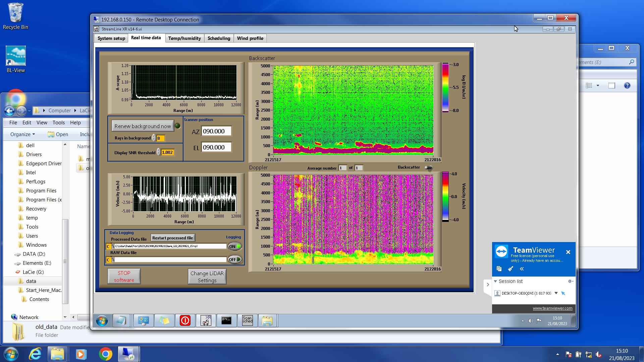Viewport: 644px width, 362px height.
Task: Toggle RAW Data file logging OFF switch
Action: 235,259
